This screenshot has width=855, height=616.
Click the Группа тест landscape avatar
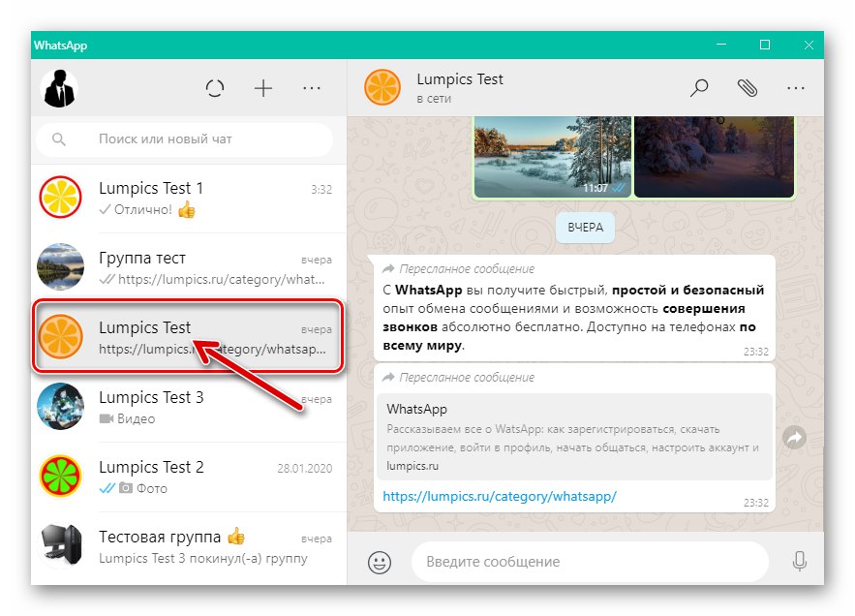click(x=61, y=266)
